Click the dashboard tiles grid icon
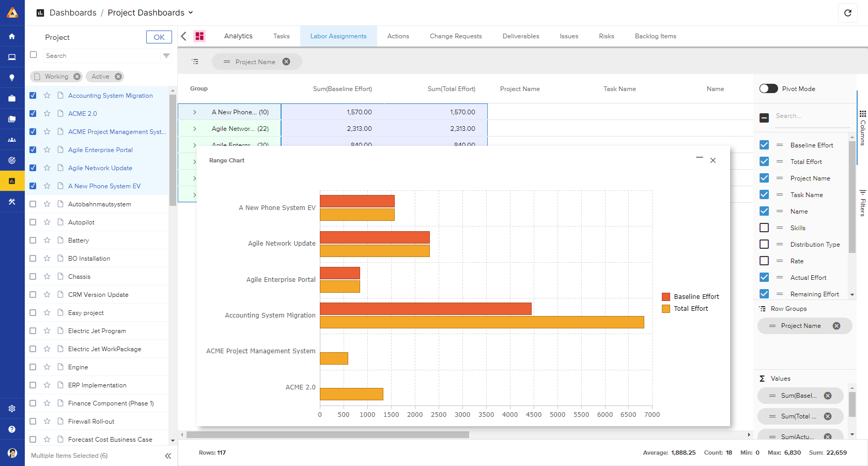Screen dimensions: 868x466 199,36
